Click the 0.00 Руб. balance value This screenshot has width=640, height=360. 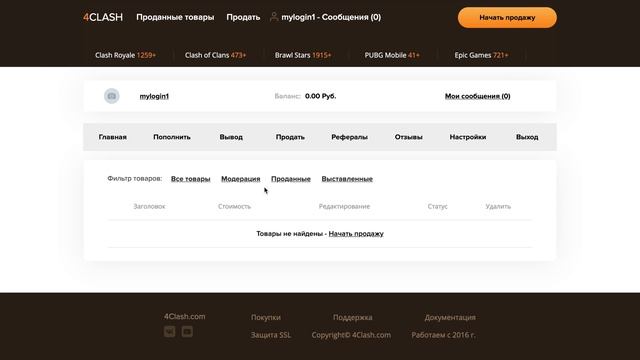(x=320, y=96)
